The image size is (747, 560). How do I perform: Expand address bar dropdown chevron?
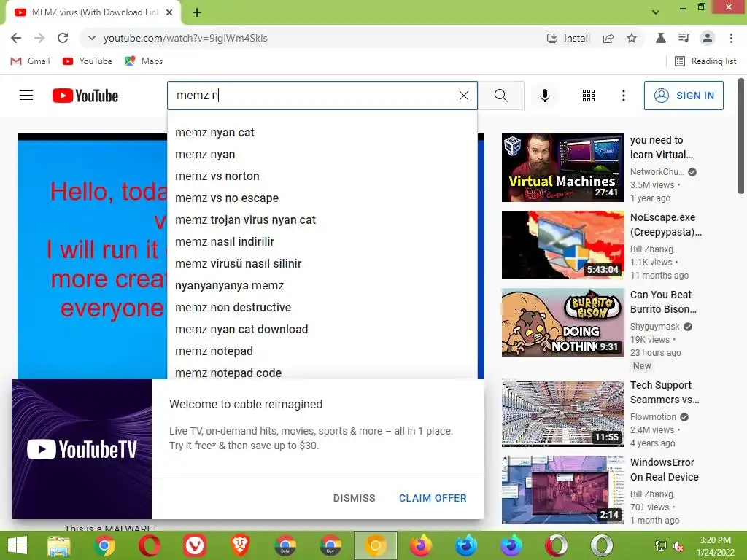(x=91, y=38)
